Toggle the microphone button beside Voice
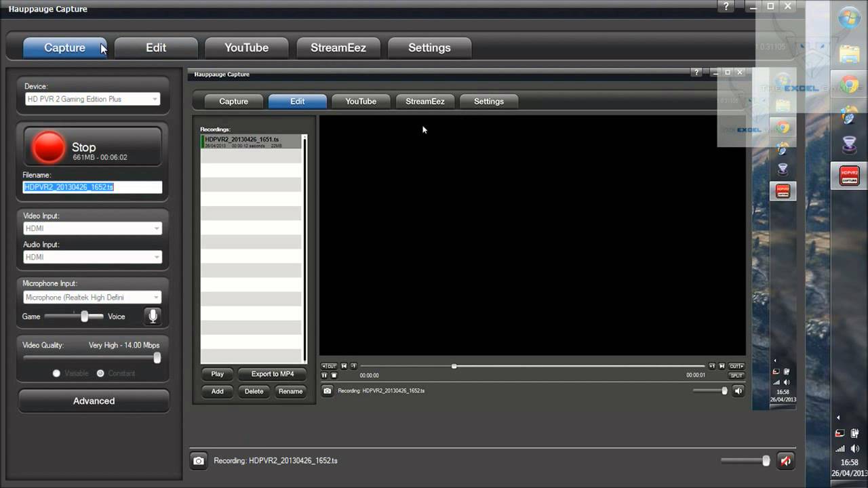The image size is (868, 488). coord(153,316)
